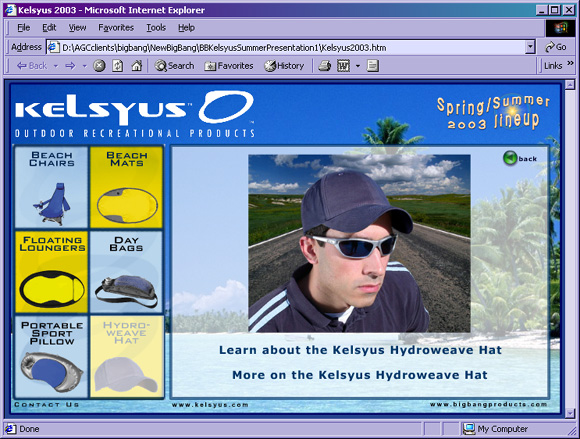
Task: Expand the Links toolbar chevron
Action: point(570,63)
